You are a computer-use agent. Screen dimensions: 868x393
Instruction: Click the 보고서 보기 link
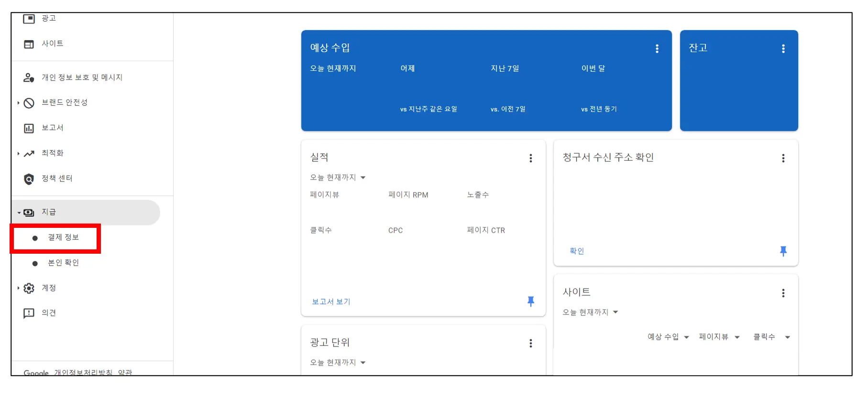click(x=331, y=302)
